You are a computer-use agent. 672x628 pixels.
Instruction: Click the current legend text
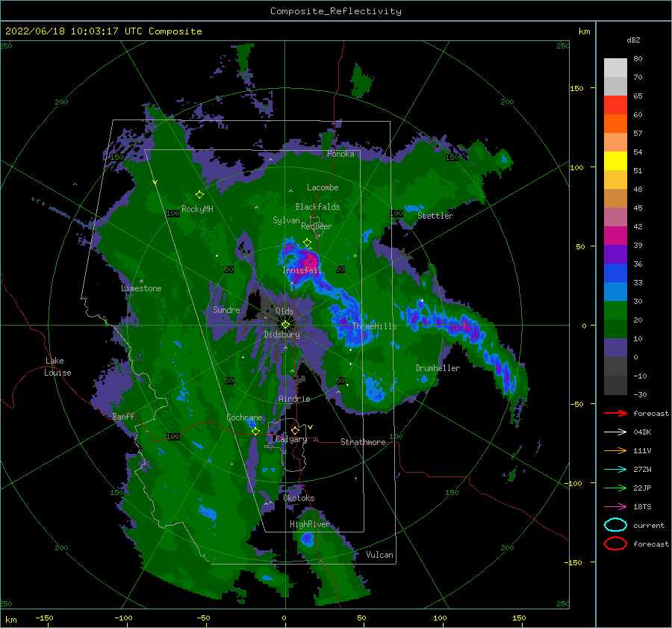coord(649,525)
